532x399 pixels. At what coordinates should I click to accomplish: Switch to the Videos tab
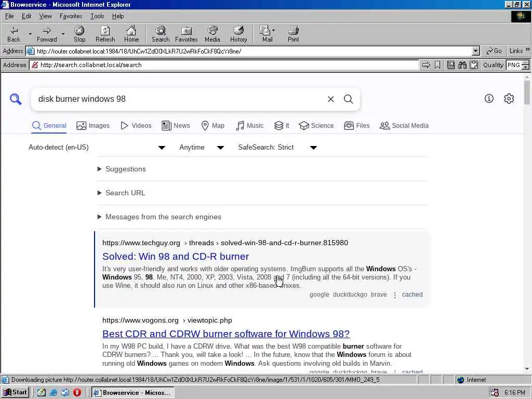click(136, 126)
